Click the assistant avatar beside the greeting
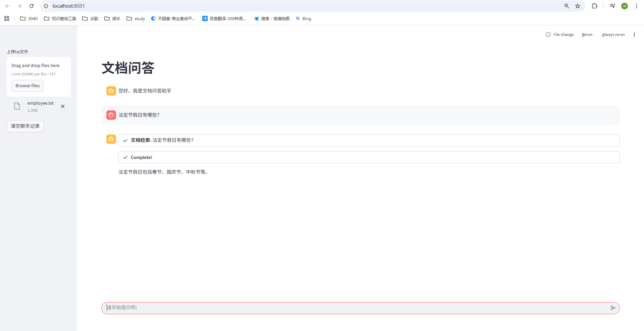The width and height of the screenshot is (644, 331). pos(111,91)
